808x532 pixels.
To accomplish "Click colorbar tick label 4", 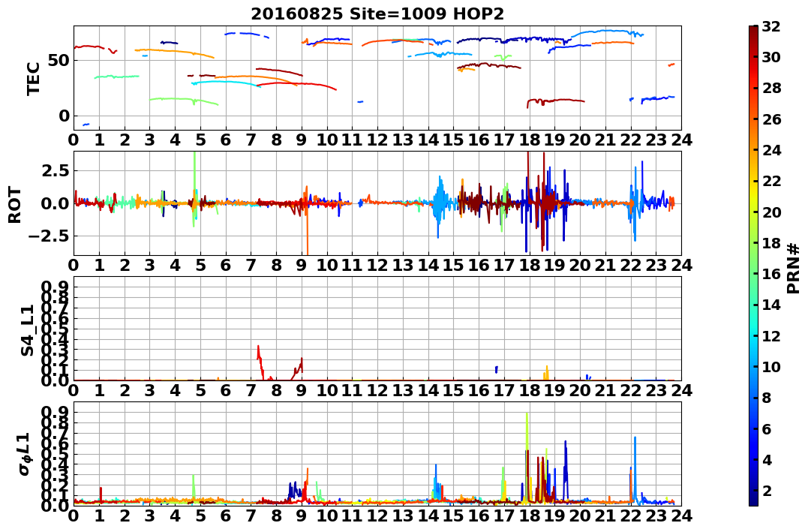I will coord(766,459).
